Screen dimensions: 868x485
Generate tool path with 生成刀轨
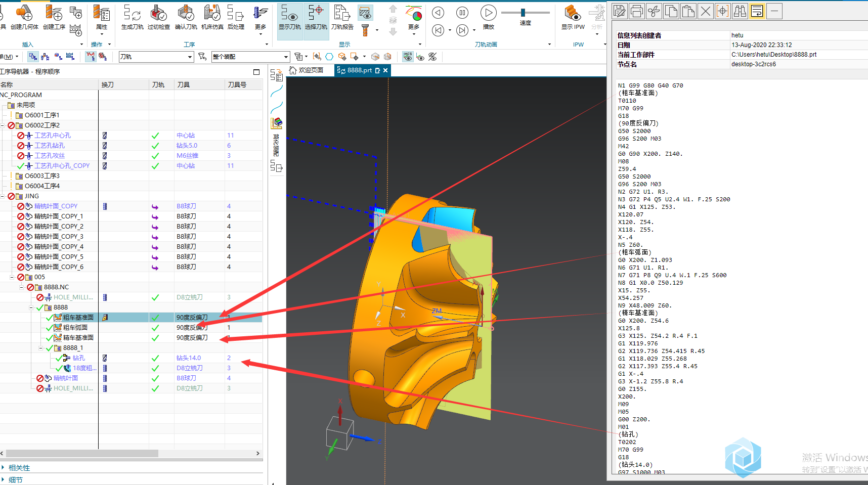(132, 17)
